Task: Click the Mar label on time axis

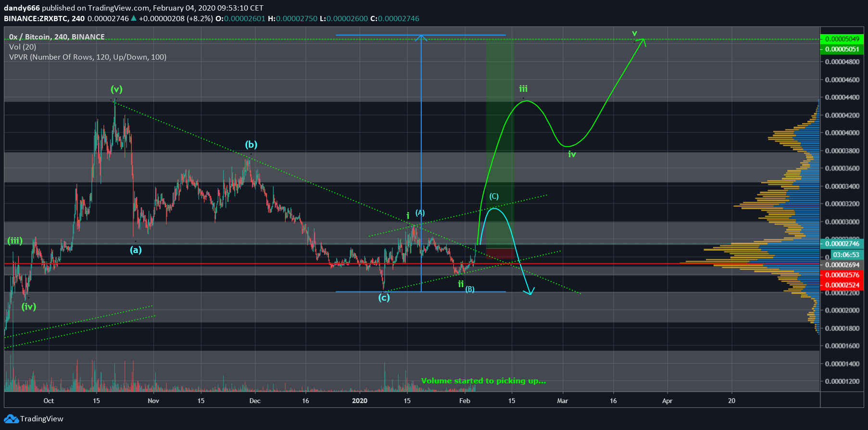Action: (x=563, y=401)
